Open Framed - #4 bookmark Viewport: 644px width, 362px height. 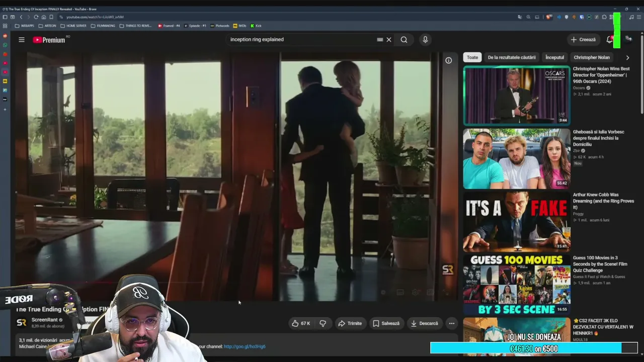(169, 26)
